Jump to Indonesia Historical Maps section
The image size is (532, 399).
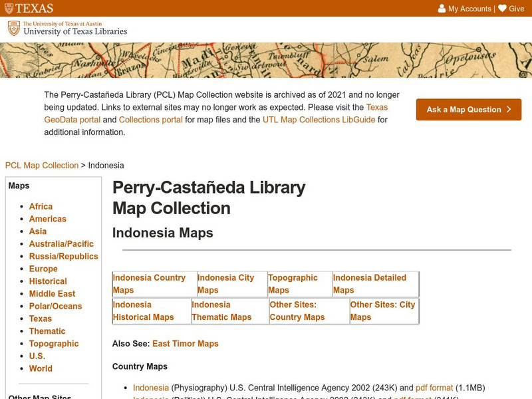[143, 311]
